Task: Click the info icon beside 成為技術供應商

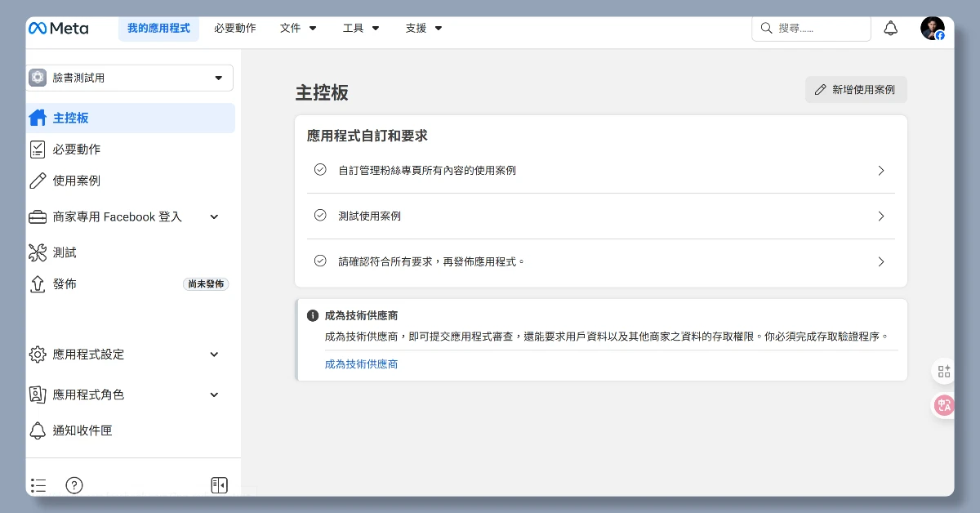Action: [x=313, y=315]
